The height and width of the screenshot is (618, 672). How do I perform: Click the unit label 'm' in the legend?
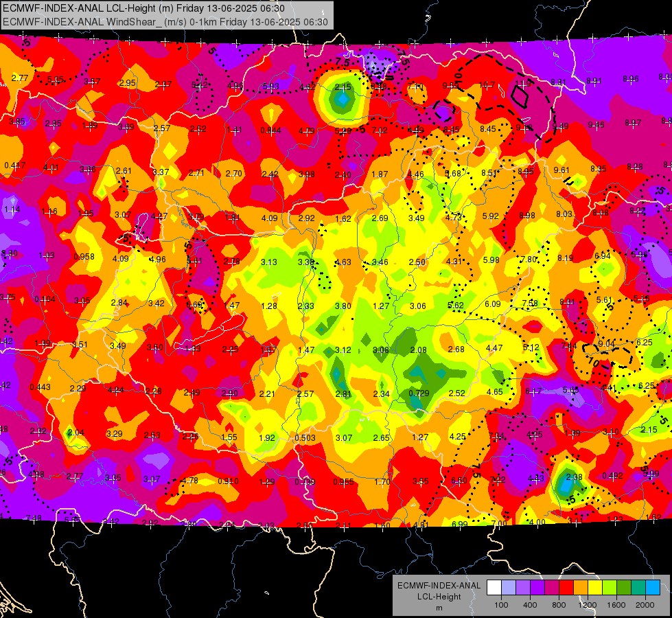439,608
